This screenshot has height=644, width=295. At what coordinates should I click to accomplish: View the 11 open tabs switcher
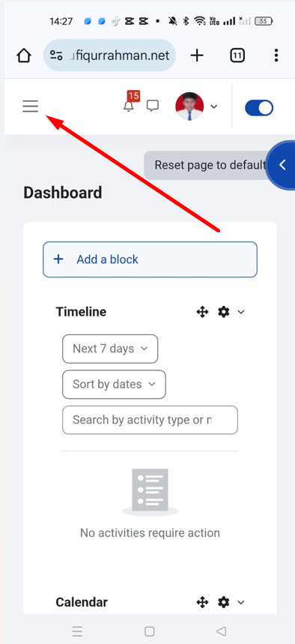[237, 55]
